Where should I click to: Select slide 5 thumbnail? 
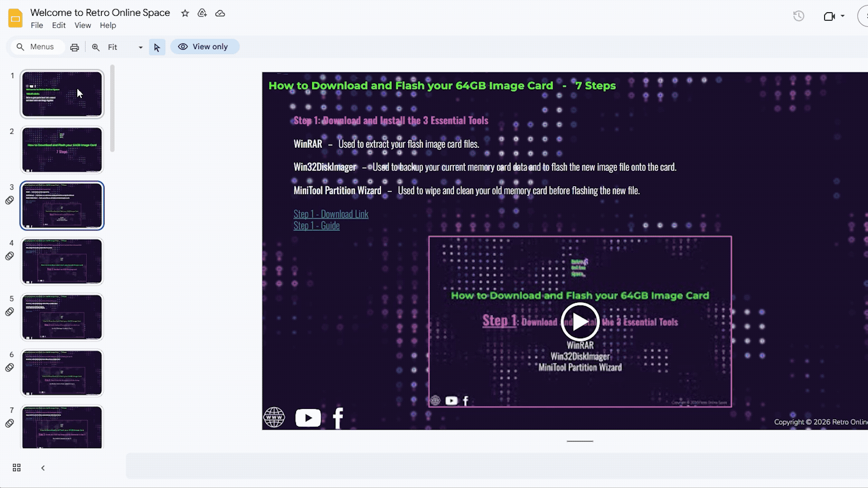[x=62, y=317]
